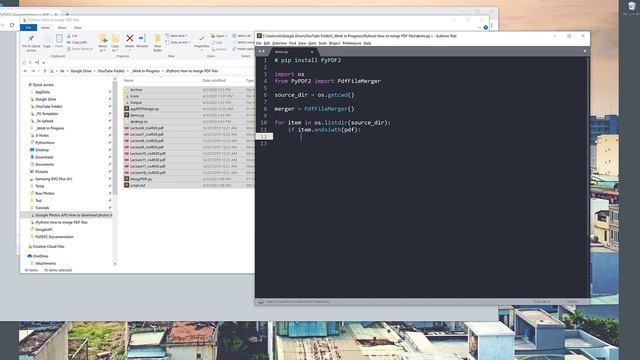Open the New item dropdown

pos(176,36)
